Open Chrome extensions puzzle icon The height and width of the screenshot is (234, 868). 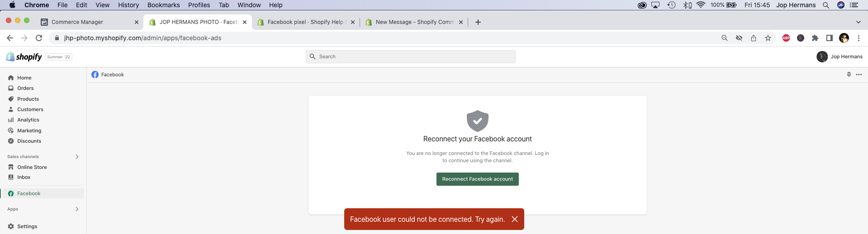pos(815,38)
